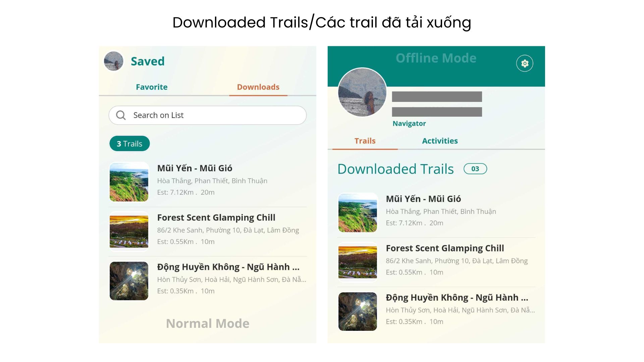Select the Activities tab in Offline Mode
Viewport: 644px width, 362px height.
tap(439, 140)
